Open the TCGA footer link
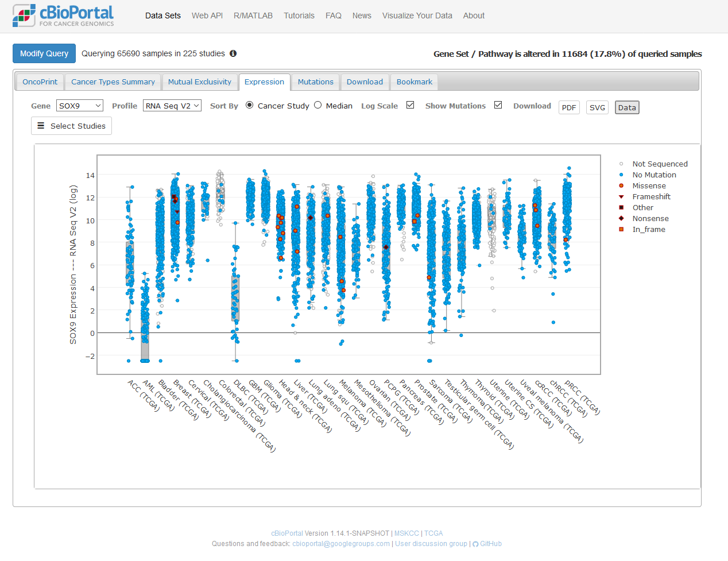 (x=433, y=533)
